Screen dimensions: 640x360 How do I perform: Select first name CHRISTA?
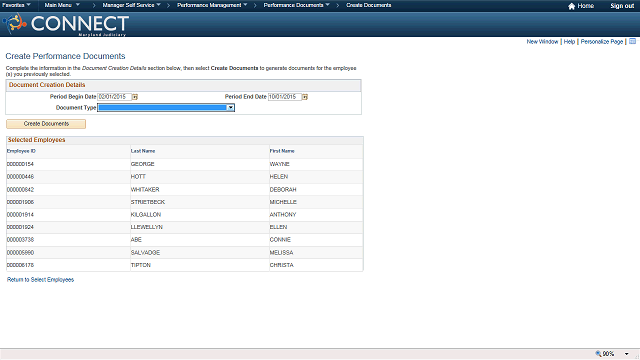tap(282, 265)
